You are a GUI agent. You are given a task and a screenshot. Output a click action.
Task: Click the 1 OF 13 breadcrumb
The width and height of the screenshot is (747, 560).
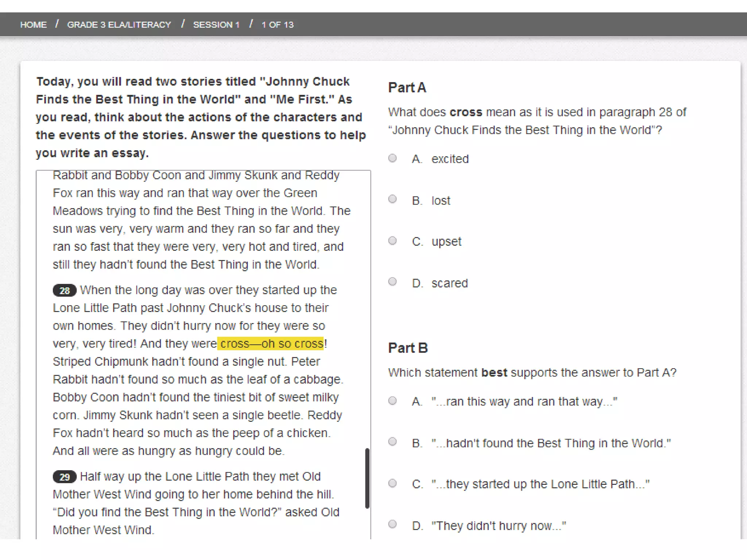277,25
